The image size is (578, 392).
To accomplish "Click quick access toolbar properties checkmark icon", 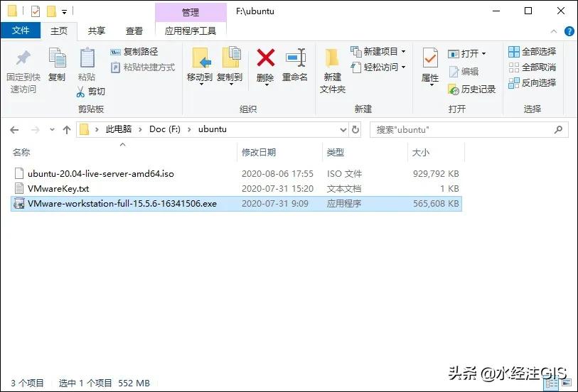I will click(36, 11).
